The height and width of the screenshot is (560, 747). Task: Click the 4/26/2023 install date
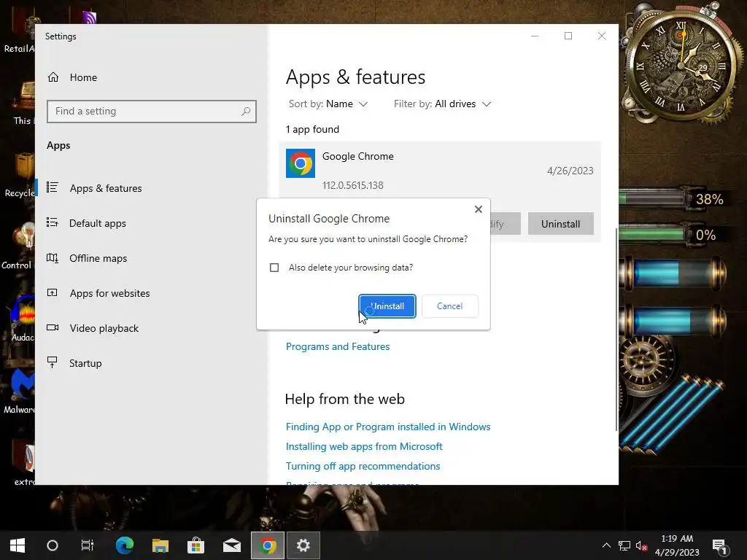pos(570,171)
